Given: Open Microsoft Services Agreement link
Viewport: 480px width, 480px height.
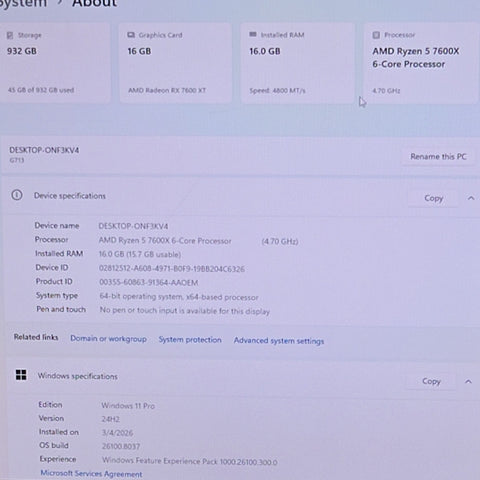Looking at the screenshot, I should 91,474.
